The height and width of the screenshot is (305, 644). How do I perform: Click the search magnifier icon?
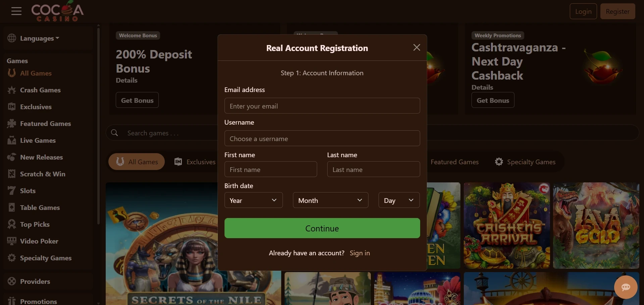114,133
